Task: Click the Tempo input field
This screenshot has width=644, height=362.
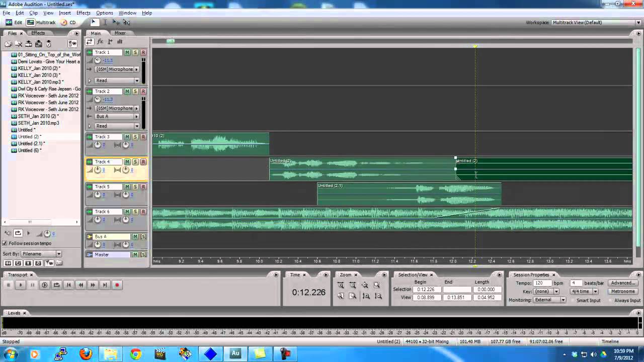Action: click(x=542, y=283)
